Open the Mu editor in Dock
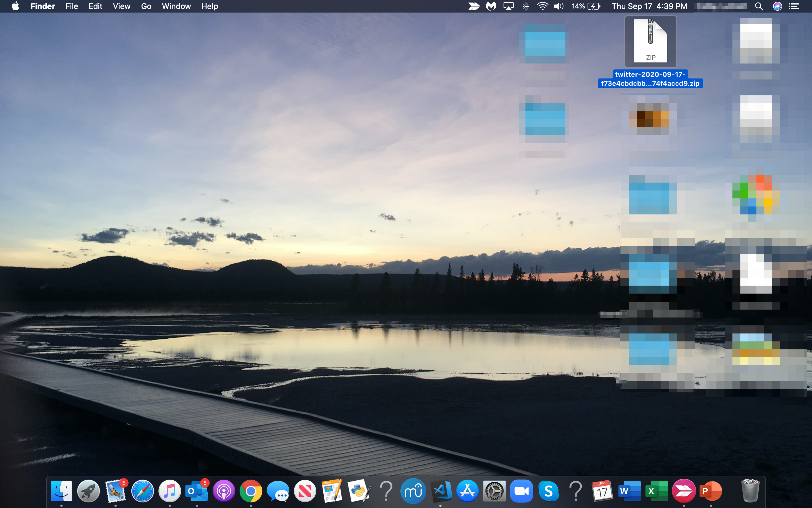Screen dimensions: 812x508 coord(413,491)
